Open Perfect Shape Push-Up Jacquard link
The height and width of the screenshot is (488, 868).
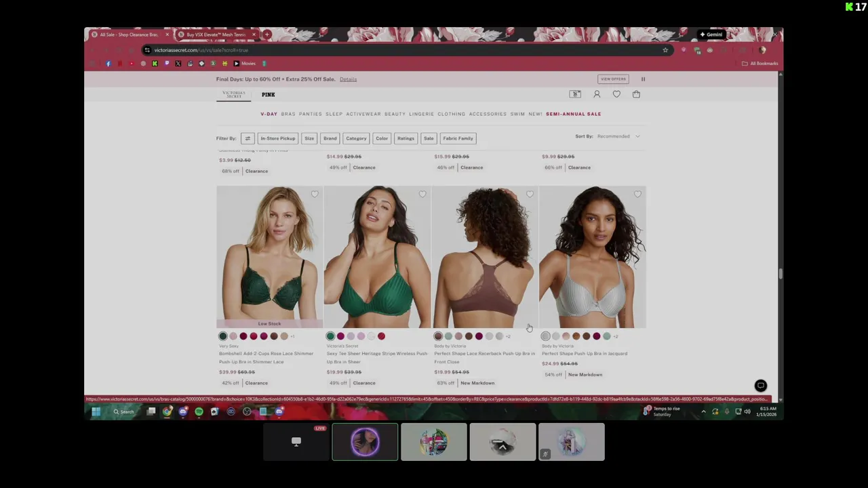pyautogui.click(x=585, y=353)
